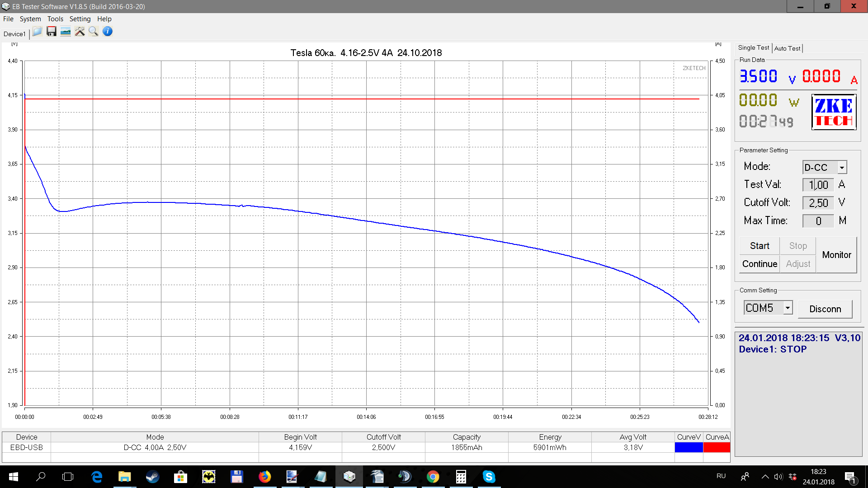Viewport: 868px width, 488px height.
Task: Open file using the folder toolbar icon
Action: coord(37,32)
